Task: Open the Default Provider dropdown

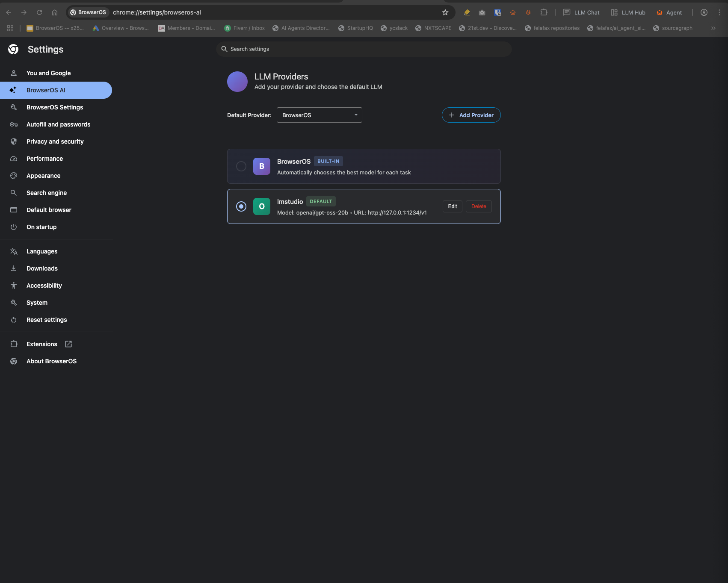Action: 319,115
